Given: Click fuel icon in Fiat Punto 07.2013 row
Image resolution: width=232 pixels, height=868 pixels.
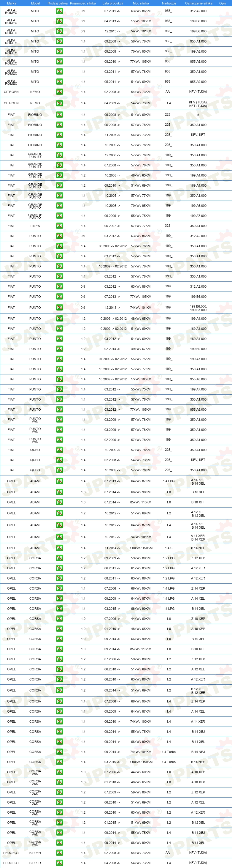Looking at the screenshot, I should 60,297.
